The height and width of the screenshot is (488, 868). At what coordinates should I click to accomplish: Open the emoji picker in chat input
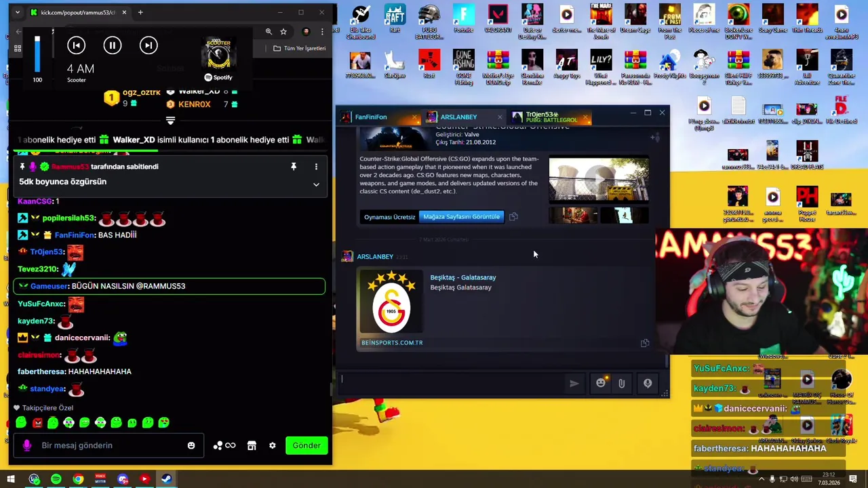(191, 445)
